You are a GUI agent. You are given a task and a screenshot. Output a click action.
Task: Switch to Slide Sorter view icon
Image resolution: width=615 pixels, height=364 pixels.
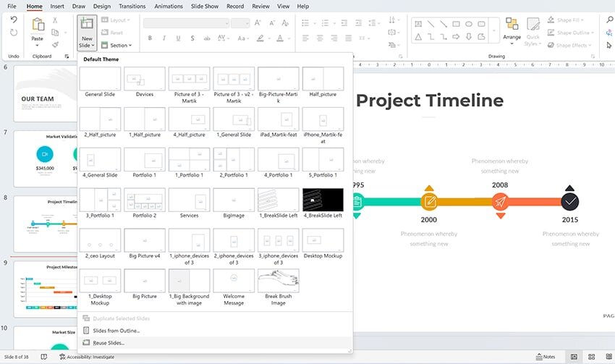591,357
